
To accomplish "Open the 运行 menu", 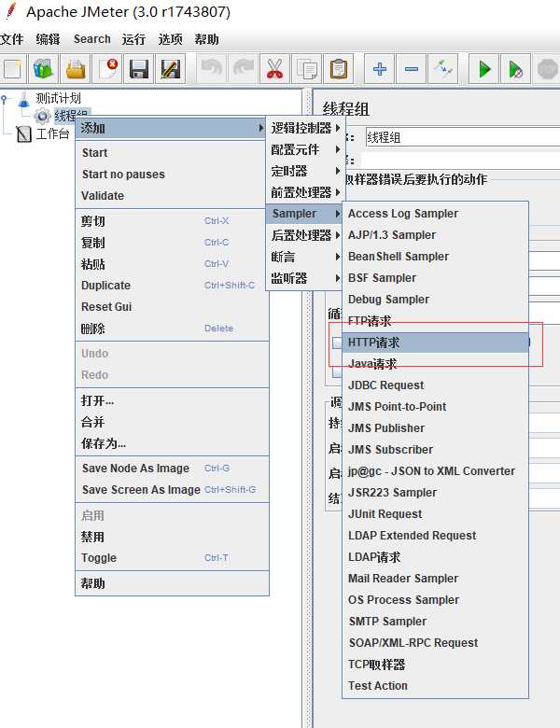I will [x=133, y=39].
